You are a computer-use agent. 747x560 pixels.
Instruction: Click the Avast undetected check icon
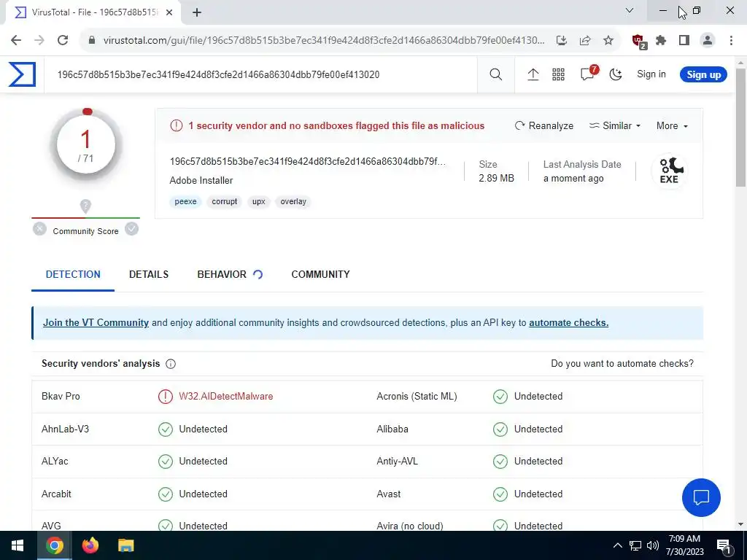click(x=500, y=494)
